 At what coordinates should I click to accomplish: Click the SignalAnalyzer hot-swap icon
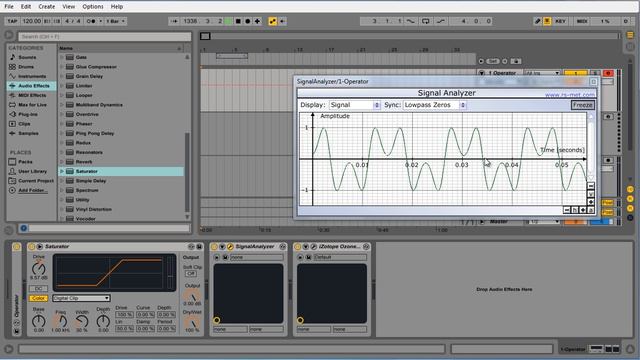282,247
